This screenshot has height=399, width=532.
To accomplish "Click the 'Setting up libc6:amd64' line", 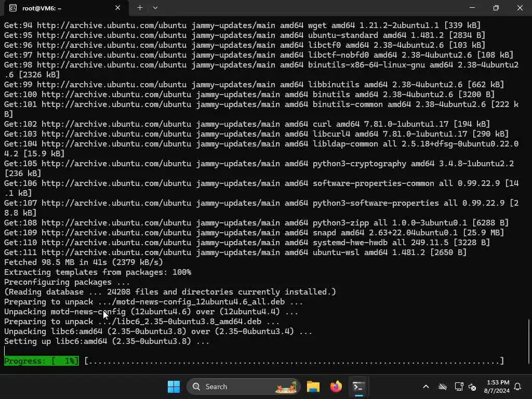I will click(x=107, y=341).
